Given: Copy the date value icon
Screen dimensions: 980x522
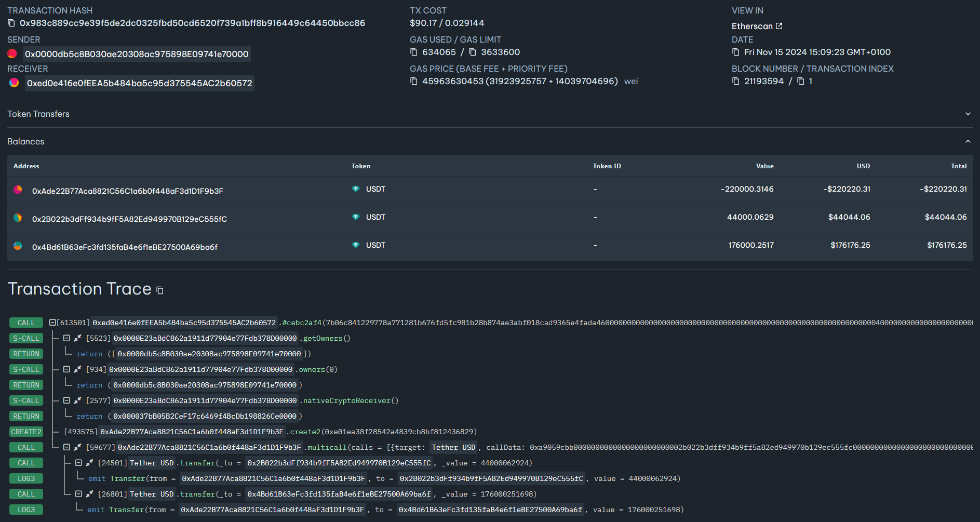Looking at the screenshot, I should (736, 52).
